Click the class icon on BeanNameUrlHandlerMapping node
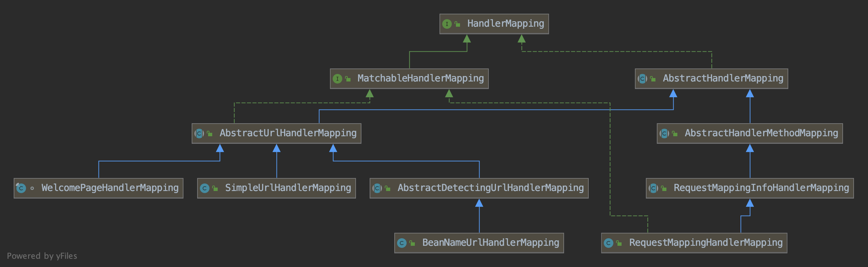 point(402,243)
